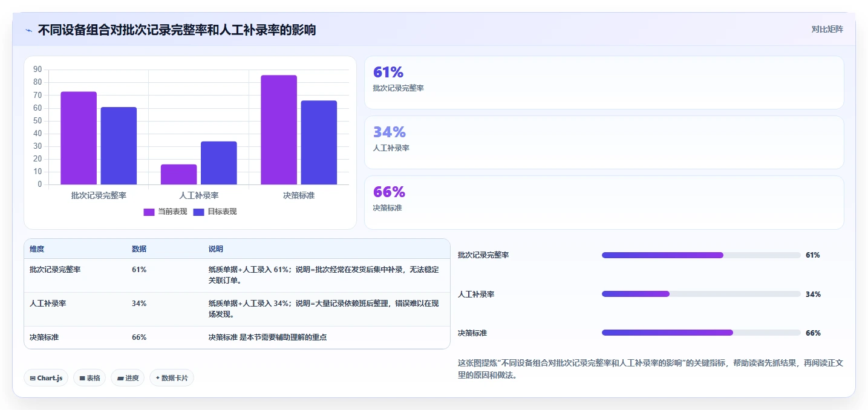Click the 90 y-axis tick label

click(38, 70)
